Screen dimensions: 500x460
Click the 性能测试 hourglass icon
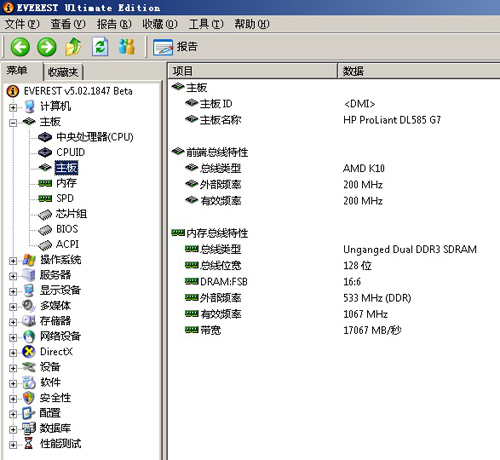29,443
